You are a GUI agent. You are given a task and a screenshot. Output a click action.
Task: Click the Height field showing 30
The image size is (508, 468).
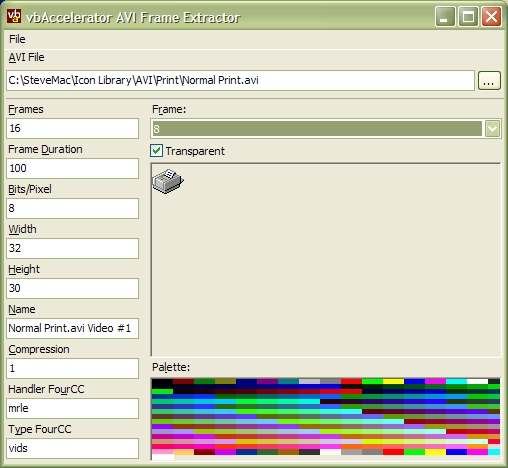(72, 288)
